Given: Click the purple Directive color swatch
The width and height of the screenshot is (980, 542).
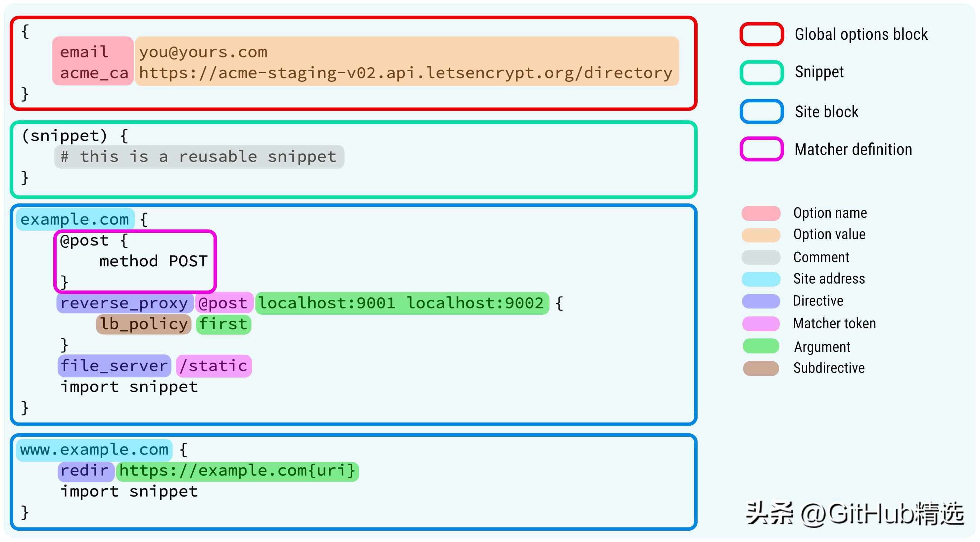Looking at the screenshot, I should 760,301.
